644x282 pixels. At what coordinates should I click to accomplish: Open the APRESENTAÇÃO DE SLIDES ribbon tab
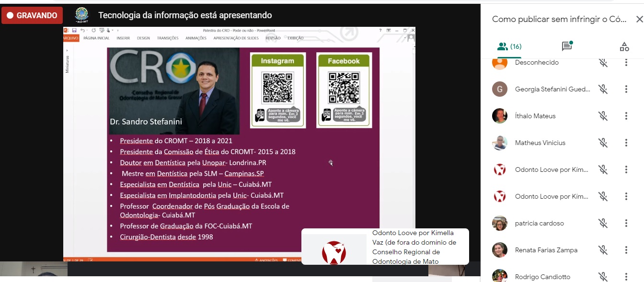pos(236,38)
